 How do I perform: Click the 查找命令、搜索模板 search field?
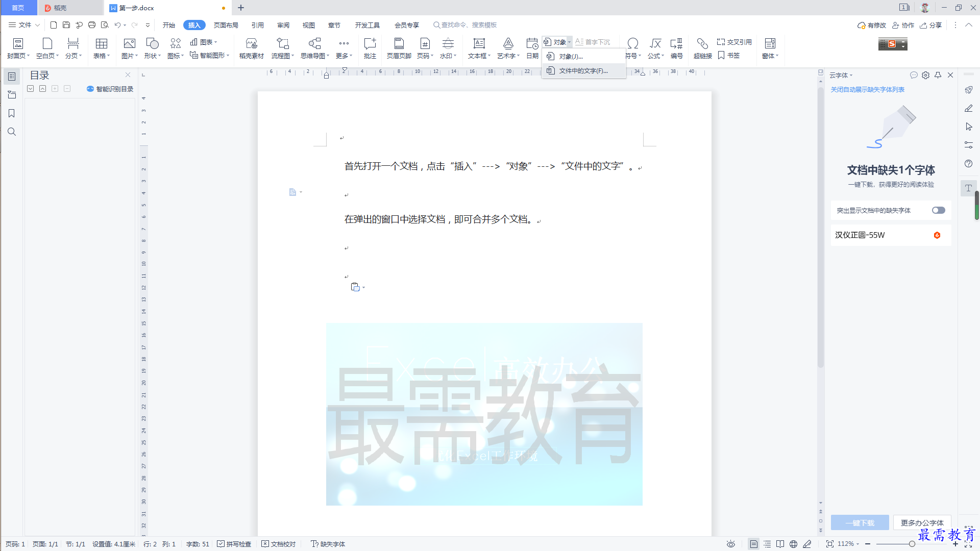tap(465, 24)
